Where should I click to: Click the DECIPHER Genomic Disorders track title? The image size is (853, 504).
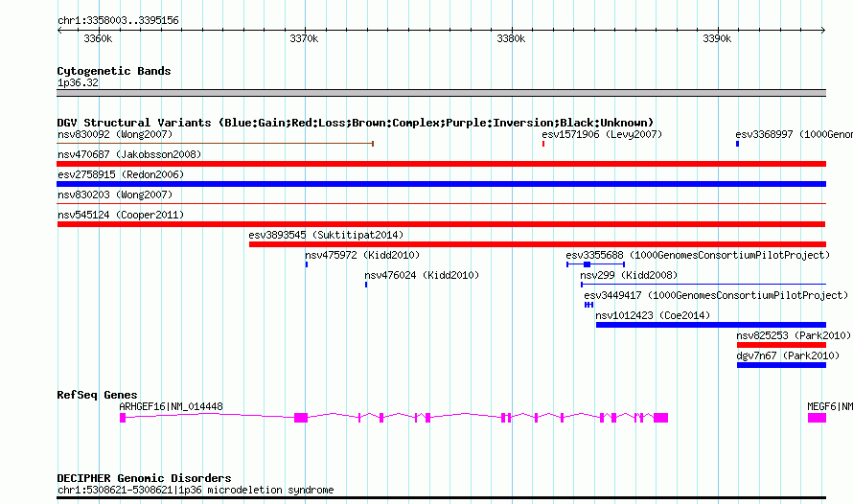(144, 478)
